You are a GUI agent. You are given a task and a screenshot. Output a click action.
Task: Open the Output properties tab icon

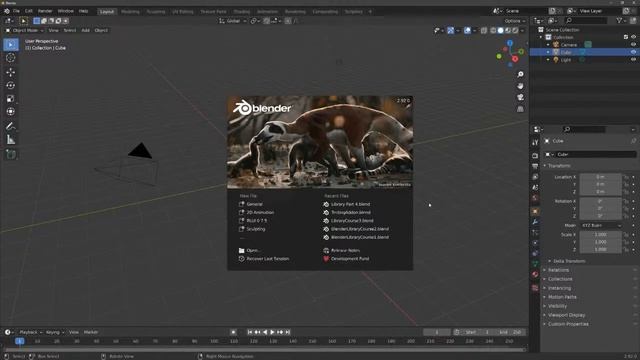[535, 166]
